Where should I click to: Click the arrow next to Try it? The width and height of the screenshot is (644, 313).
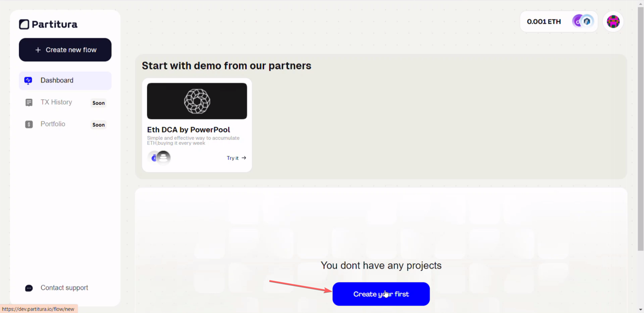(x=244, y=158)
